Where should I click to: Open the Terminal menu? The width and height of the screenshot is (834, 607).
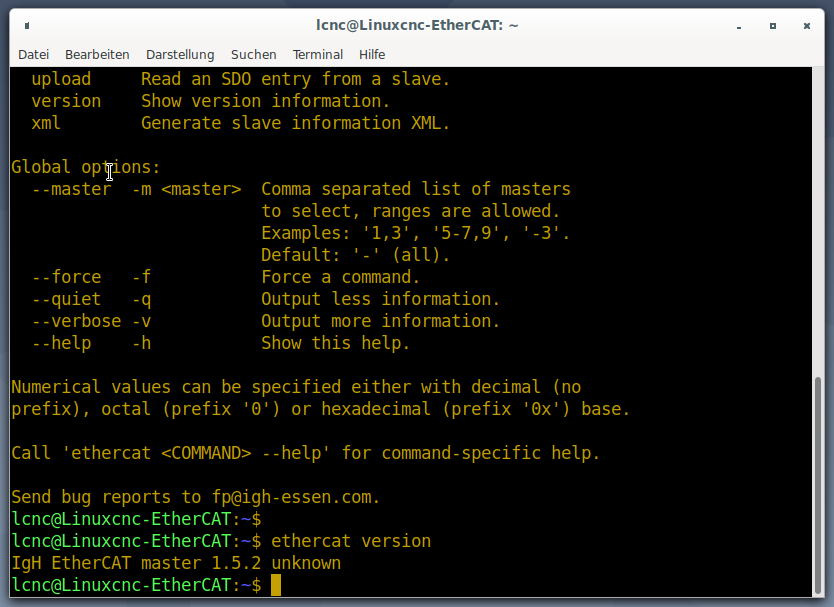tap(318, 55)
